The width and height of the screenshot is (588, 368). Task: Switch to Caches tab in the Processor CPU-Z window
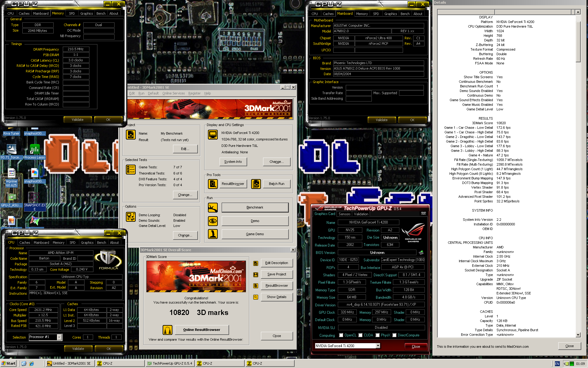coord(25,243)
